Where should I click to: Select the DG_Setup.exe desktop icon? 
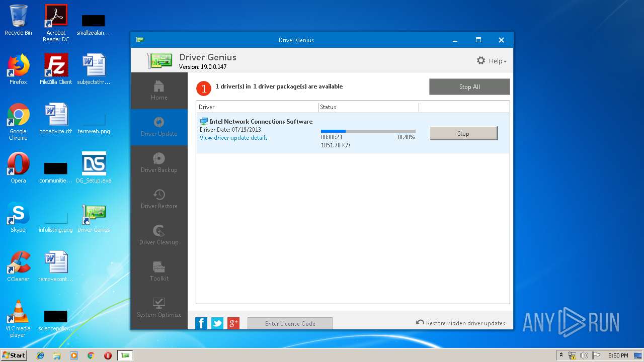94,168
